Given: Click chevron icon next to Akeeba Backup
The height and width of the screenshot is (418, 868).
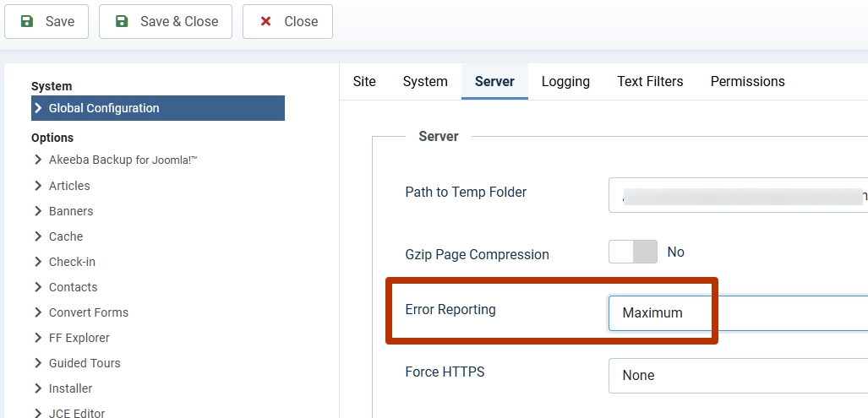Looking at the screenshot, I should point(38,160).
